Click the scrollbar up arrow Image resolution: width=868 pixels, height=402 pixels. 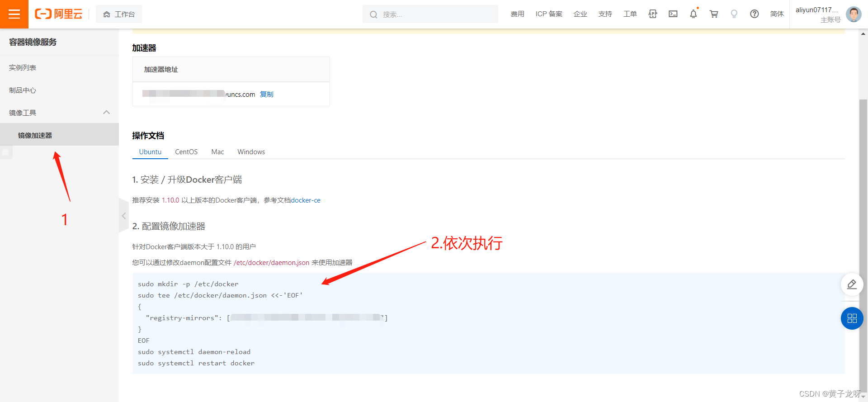coord(863,33)
